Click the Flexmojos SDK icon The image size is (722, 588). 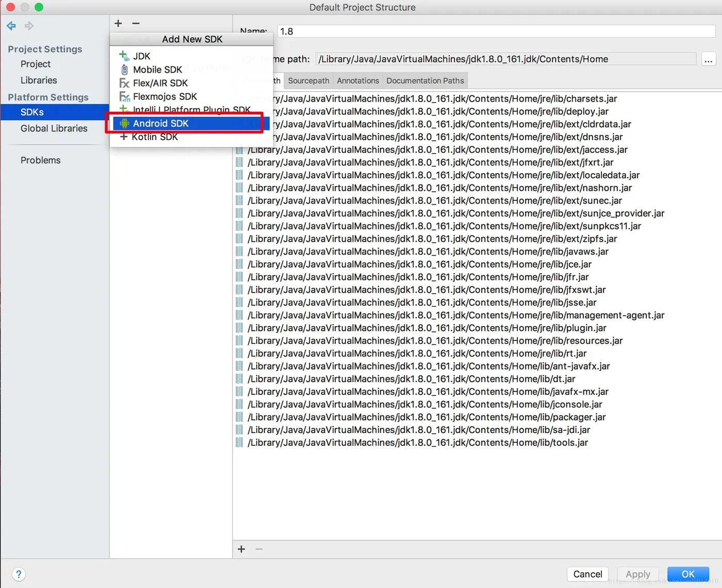pyautogui.click(x=124, y=96)
